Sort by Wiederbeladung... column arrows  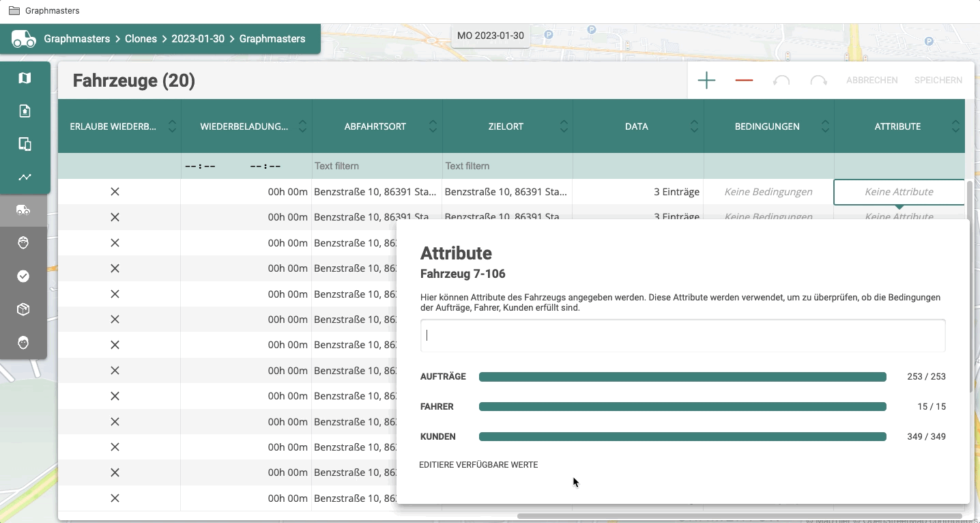[302, 126]
